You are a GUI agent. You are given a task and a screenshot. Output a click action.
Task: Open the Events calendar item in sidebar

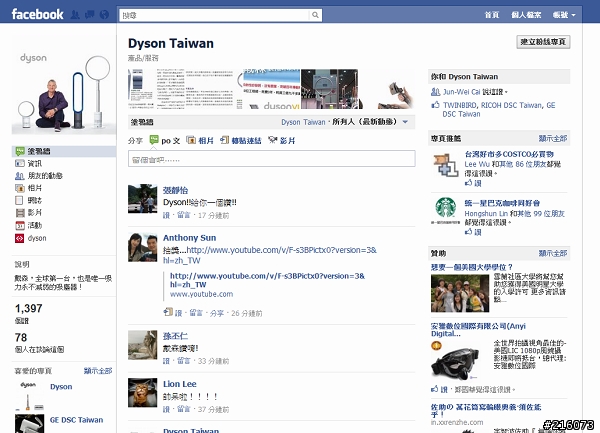(x=29, y=225)
